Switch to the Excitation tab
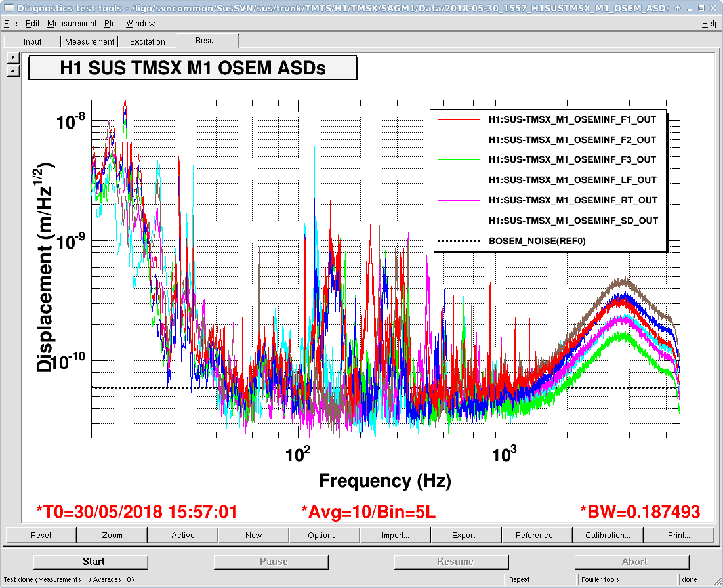 148,41
